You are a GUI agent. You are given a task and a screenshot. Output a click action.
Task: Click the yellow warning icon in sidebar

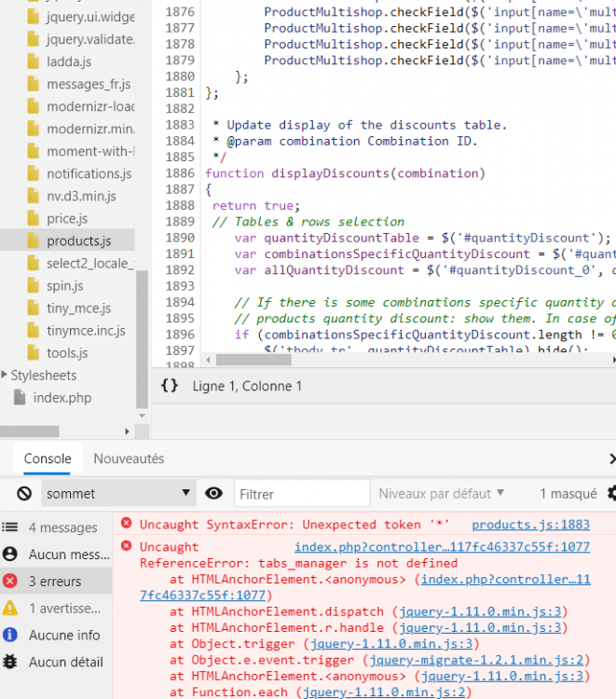10,608
